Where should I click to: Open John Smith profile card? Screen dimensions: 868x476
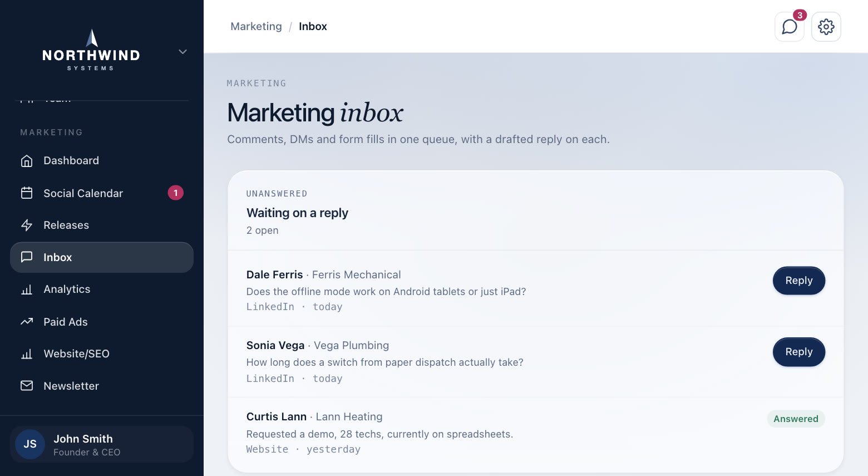[x=102, y=444]
